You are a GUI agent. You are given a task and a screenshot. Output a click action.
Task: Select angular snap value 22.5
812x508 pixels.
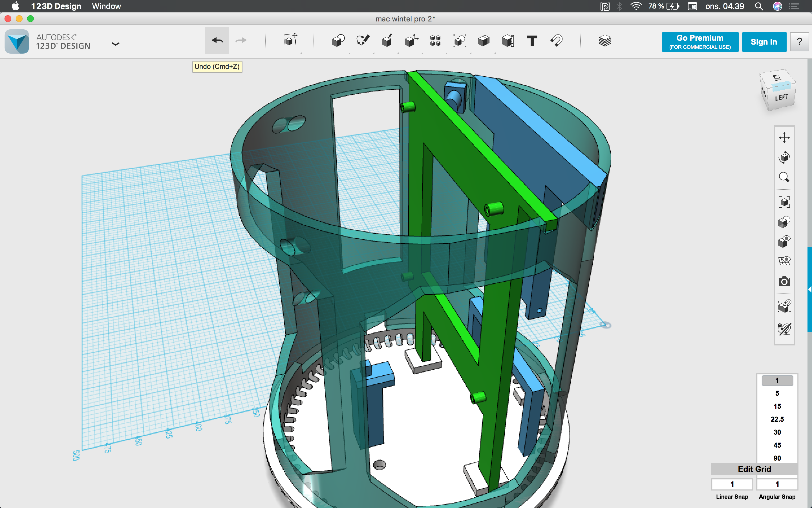coord(777,419)
